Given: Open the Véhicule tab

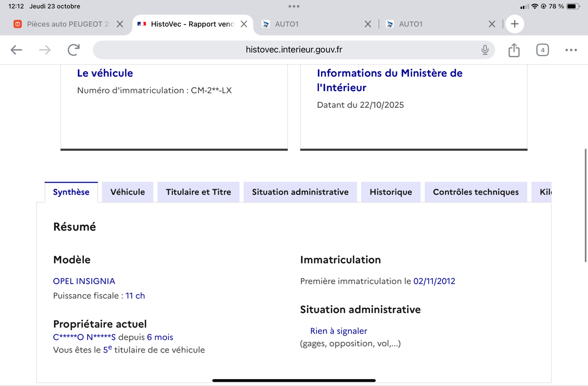Looking at the screenshot, I should tap(127, 192).
